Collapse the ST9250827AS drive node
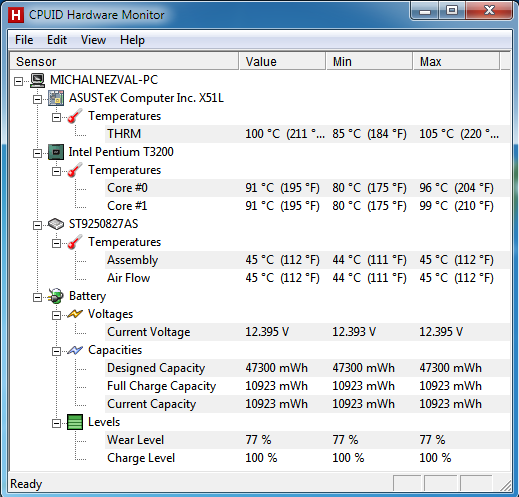Viewport: 519px width, 497px height. 37,225
